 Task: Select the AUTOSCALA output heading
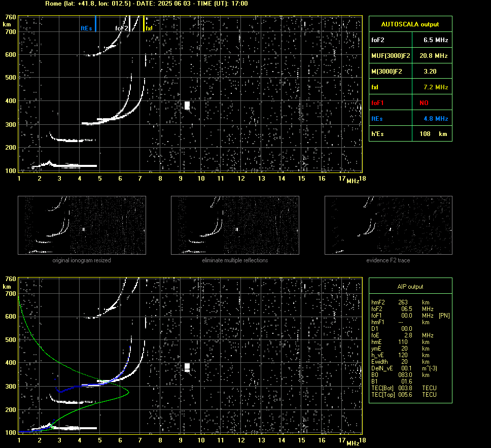tap(410, 24)
